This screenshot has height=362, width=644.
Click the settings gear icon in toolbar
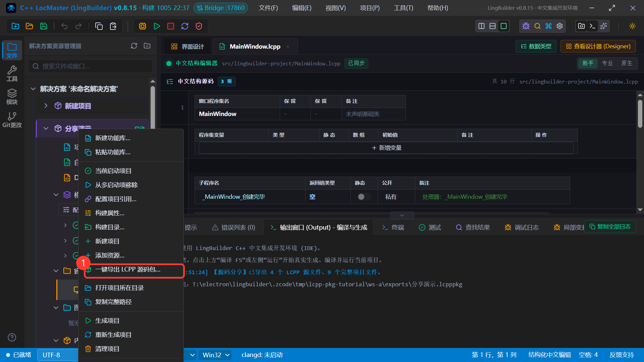click(x=559, y=26)
